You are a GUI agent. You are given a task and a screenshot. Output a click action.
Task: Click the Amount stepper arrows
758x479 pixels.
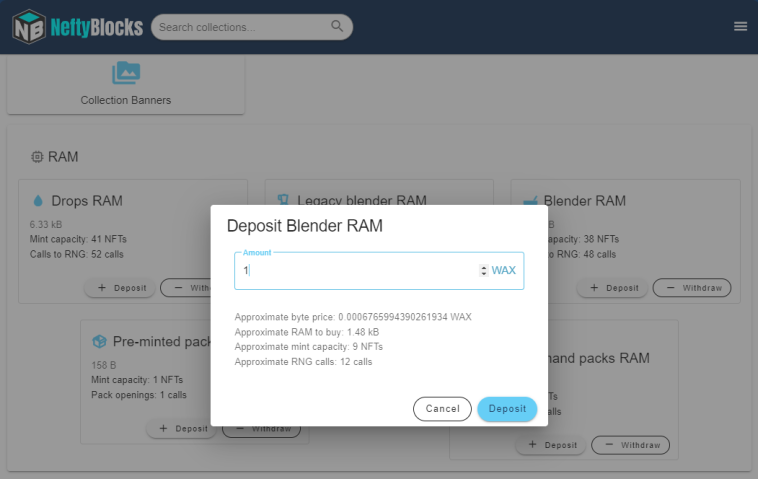(x=483, y=270)
